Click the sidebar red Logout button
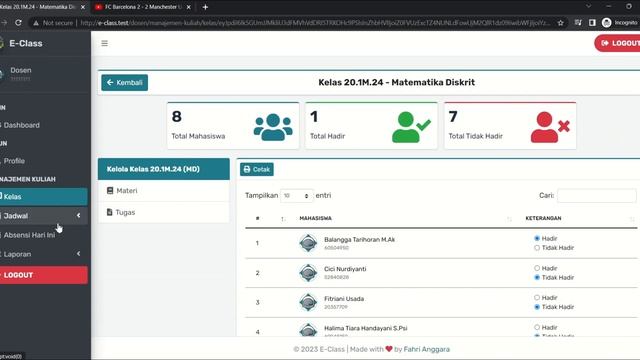 pyautogui.click(x=44, y=275)
